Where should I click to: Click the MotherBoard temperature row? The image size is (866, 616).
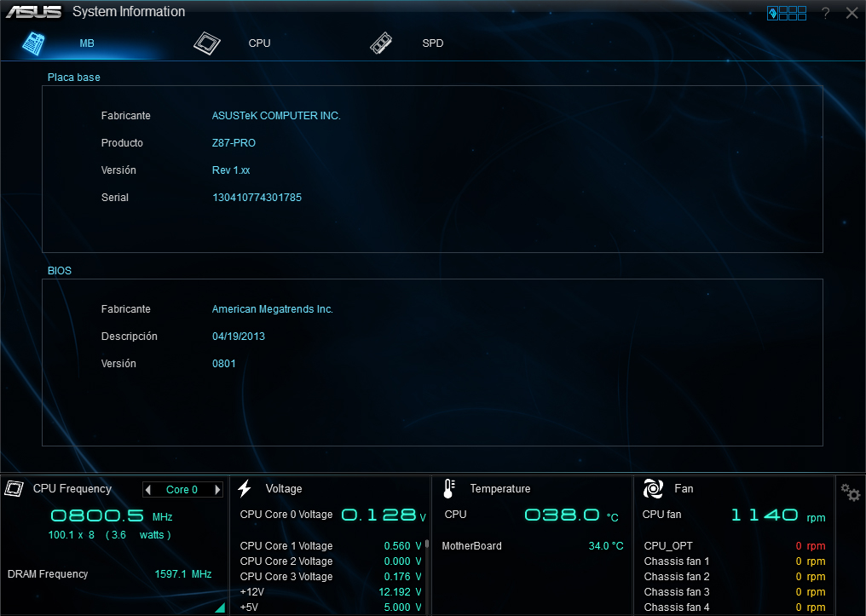tap(533, 546)
